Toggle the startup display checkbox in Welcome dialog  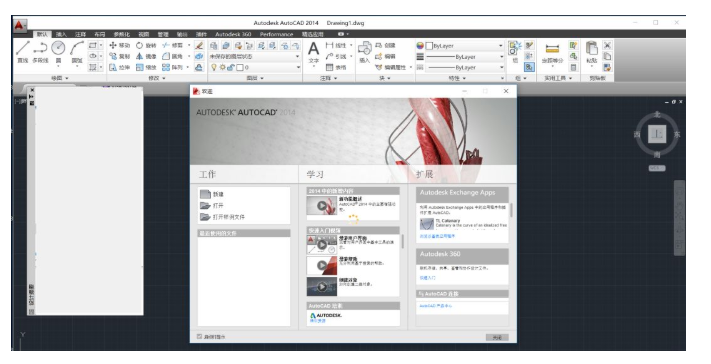tap(199, 336)
